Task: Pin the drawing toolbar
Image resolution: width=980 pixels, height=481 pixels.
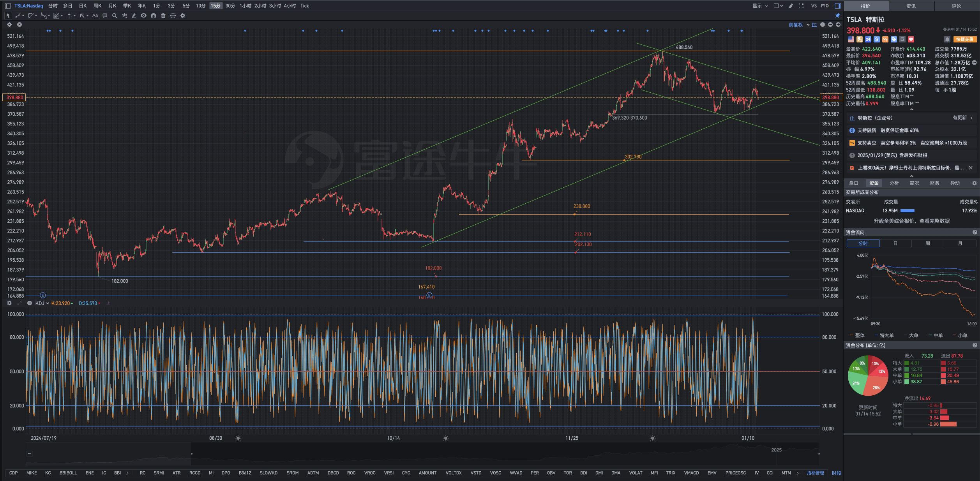Action: point(837,16)
